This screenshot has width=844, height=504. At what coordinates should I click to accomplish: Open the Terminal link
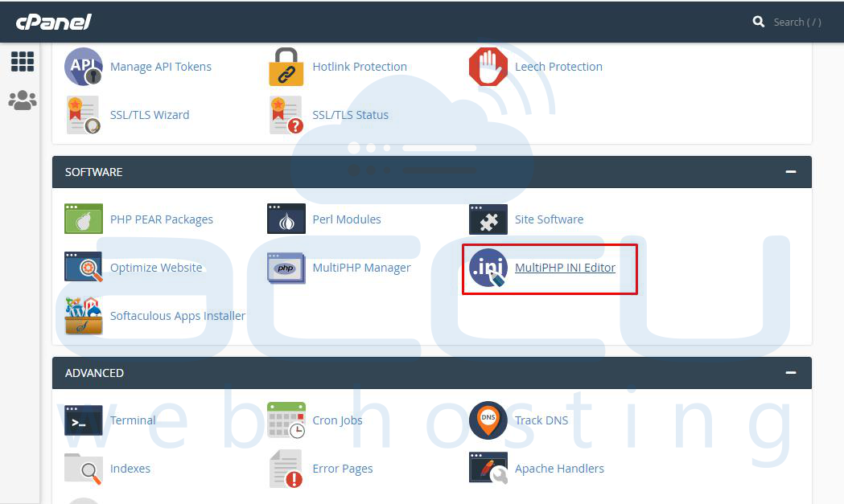click(x=133, y=420)
